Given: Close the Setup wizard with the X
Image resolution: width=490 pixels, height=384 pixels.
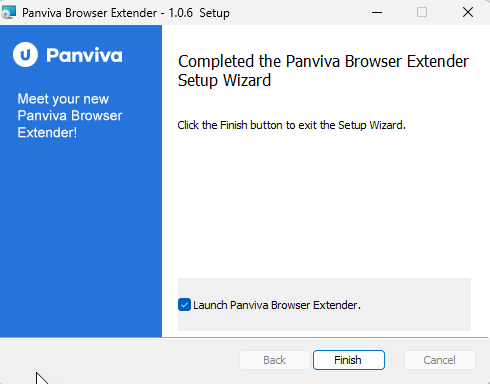Looking at the screenshot, I should point(468,12).
